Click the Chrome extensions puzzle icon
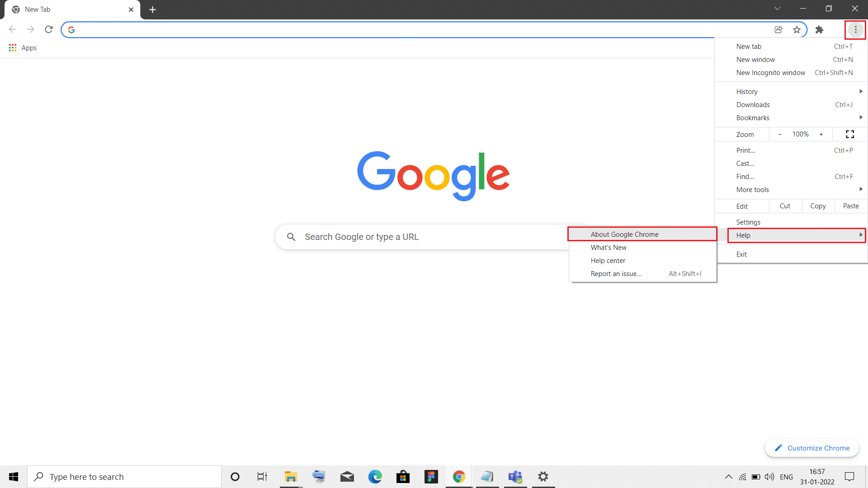The image size is (868, 488). coord(819,29)
